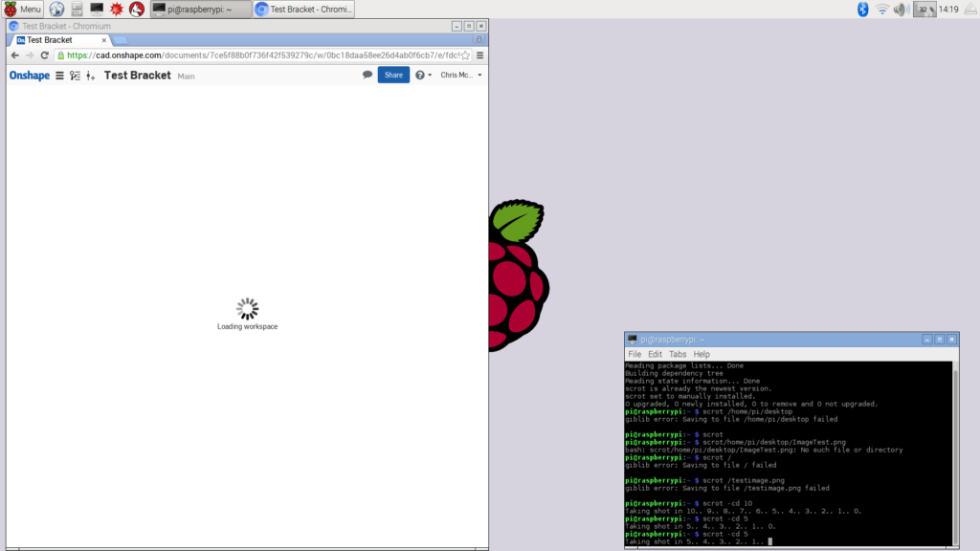Open the Chromium hamburger menu

480,55
